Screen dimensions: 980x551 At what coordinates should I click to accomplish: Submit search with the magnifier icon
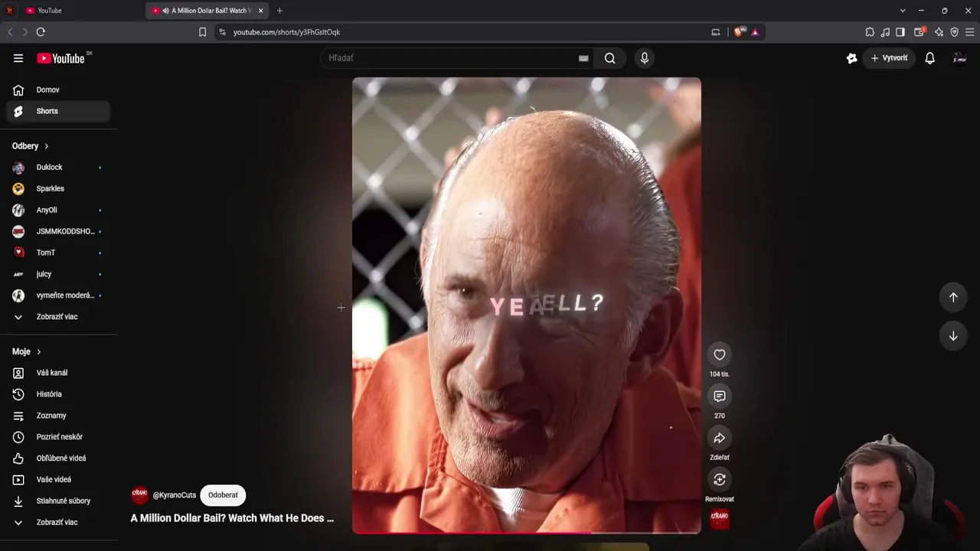point(609,58)
